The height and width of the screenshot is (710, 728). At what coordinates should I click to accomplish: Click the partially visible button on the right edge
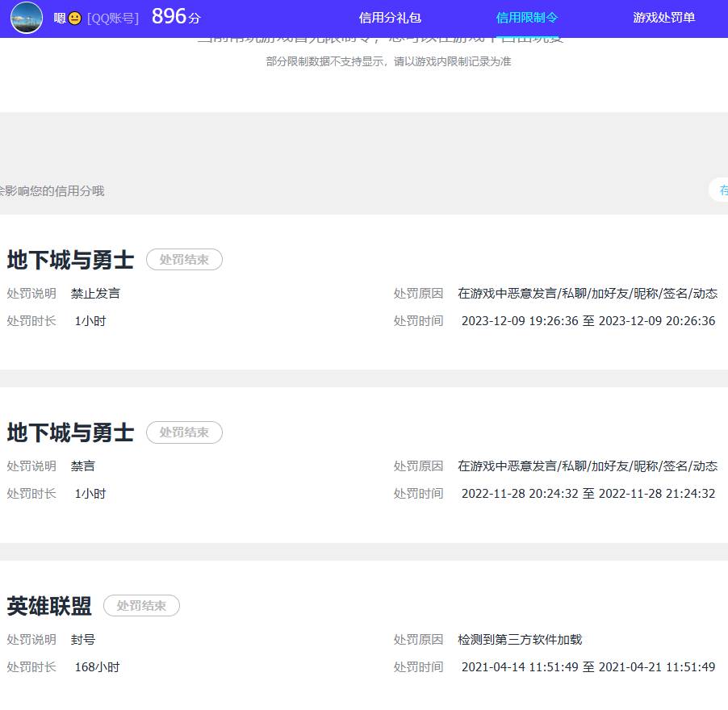pos(722,190)
